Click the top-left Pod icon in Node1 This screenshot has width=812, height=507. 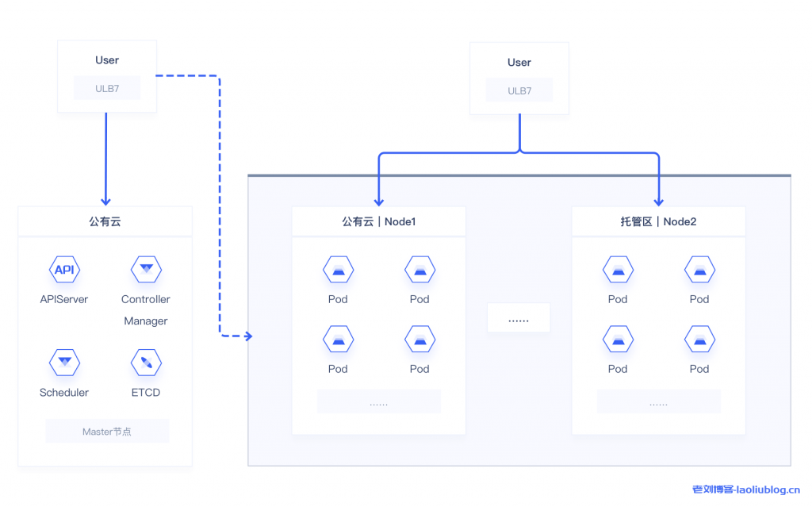pyautogui.click(x=338, y=270)
